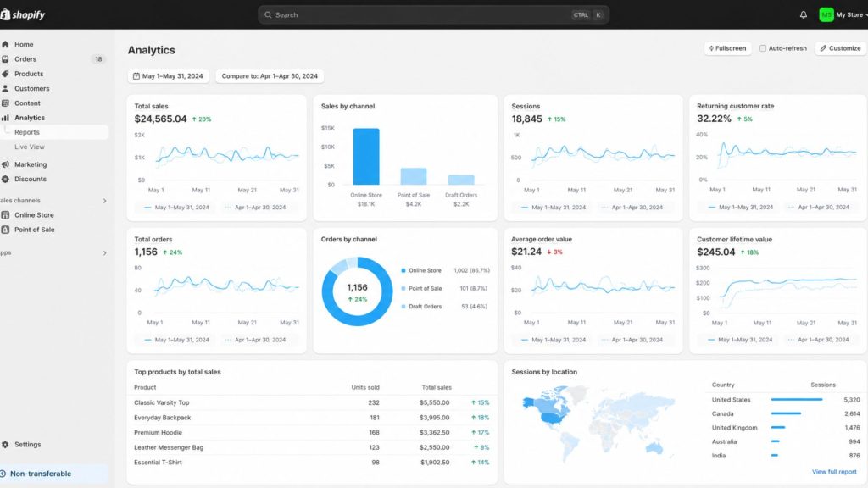868x488 pixels.
Task: Click Classic Varsity Top product row
Action: point(312,402)
